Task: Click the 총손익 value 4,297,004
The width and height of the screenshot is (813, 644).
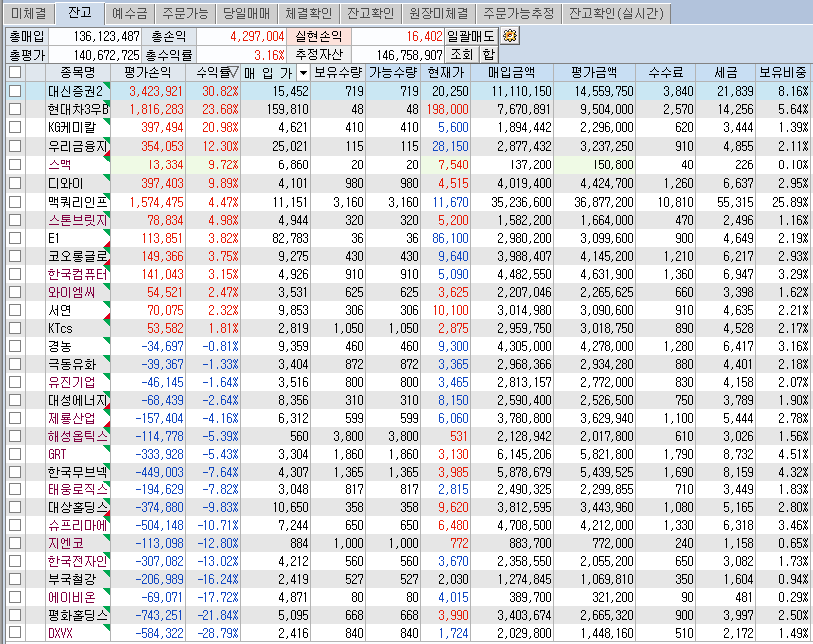Action: pyautogui.click(x=257, y=36)
